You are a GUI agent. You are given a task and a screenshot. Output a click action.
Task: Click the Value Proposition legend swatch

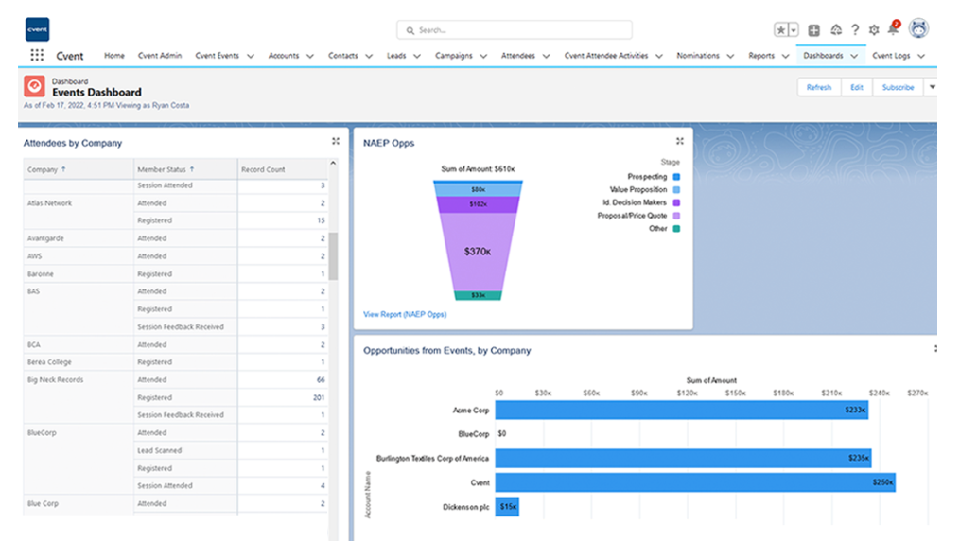click(676, 190)
